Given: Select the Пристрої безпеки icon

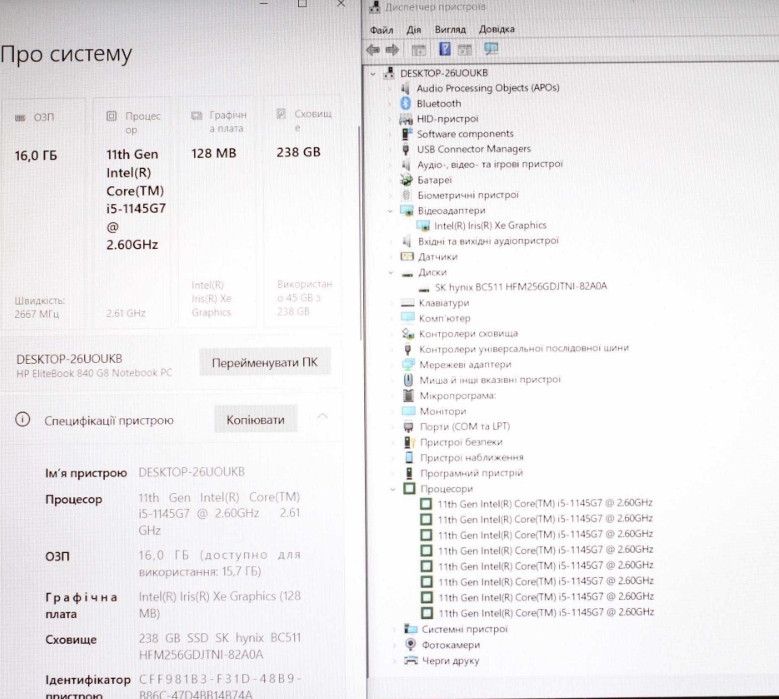Looking at the screenshot, I should tap(409, 442).
